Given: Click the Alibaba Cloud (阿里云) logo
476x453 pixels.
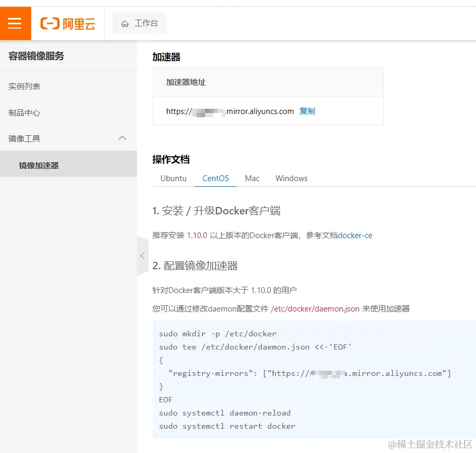Looking at the screenshot, I should [68, 24].
